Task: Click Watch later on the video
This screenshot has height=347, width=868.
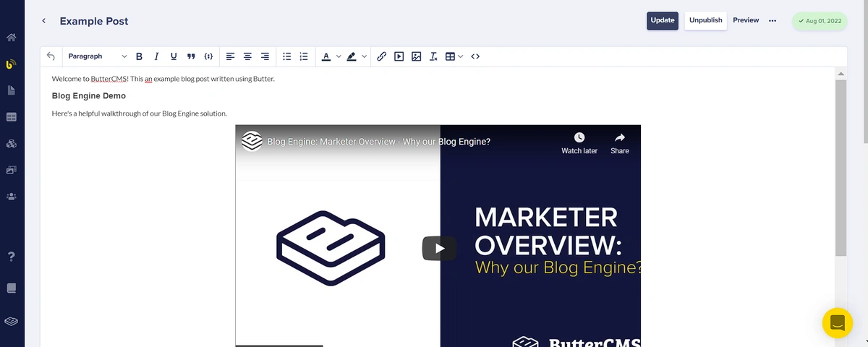Action: (579, 143)
